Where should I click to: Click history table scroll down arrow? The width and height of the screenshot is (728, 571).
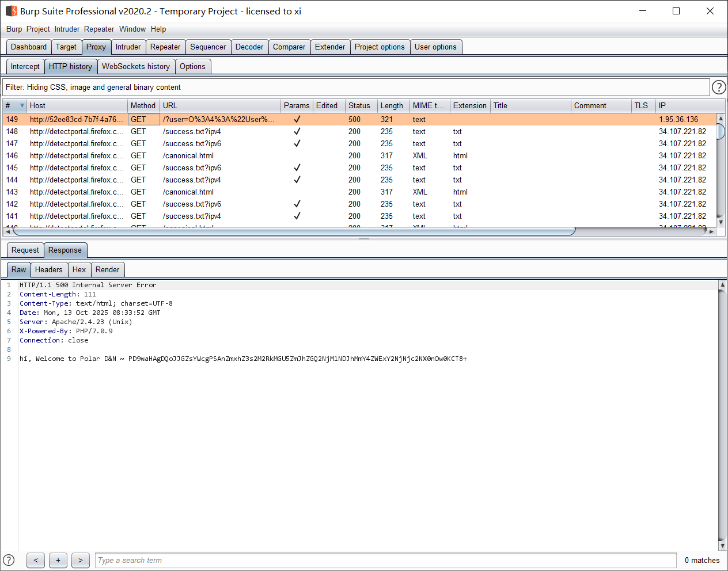click(721, 222)
